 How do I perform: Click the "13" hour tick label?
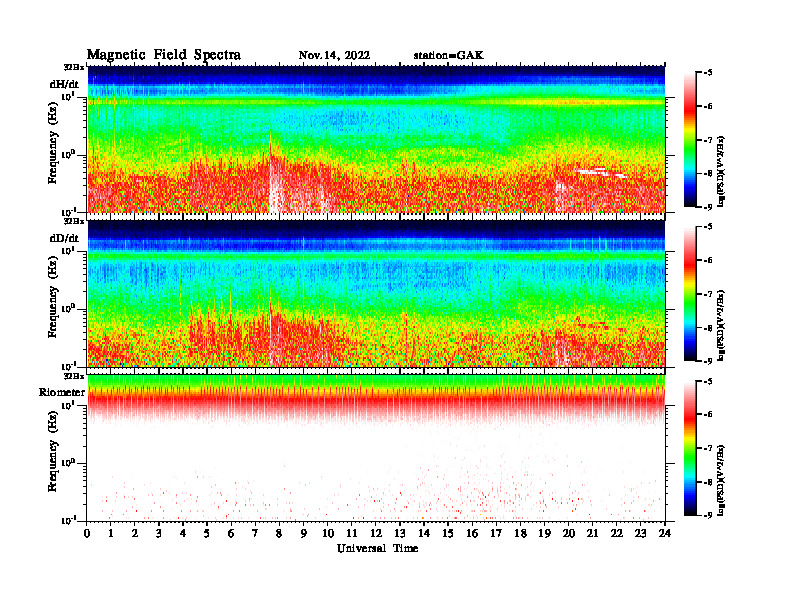tap(400, 534)
